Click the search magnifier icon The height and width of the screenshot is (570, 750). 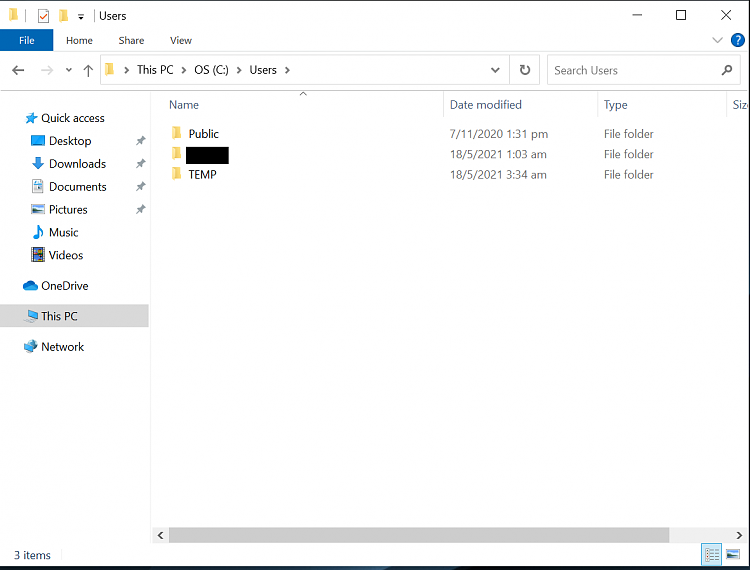click(727, 70)
